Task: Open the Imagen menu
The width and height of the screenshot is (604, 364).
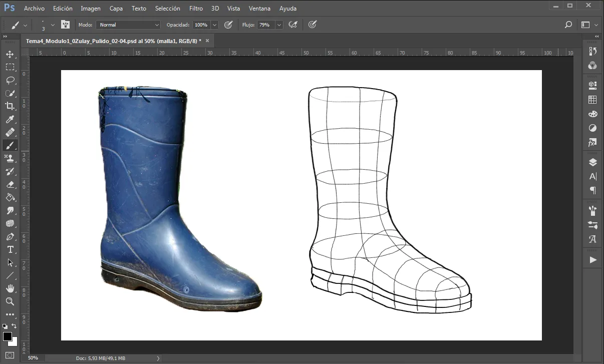Action: (x=91, y=9)
